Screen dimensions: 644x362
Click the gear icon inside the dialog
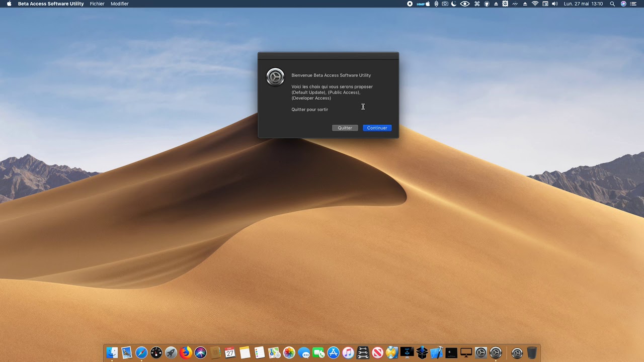pos(275,77)
